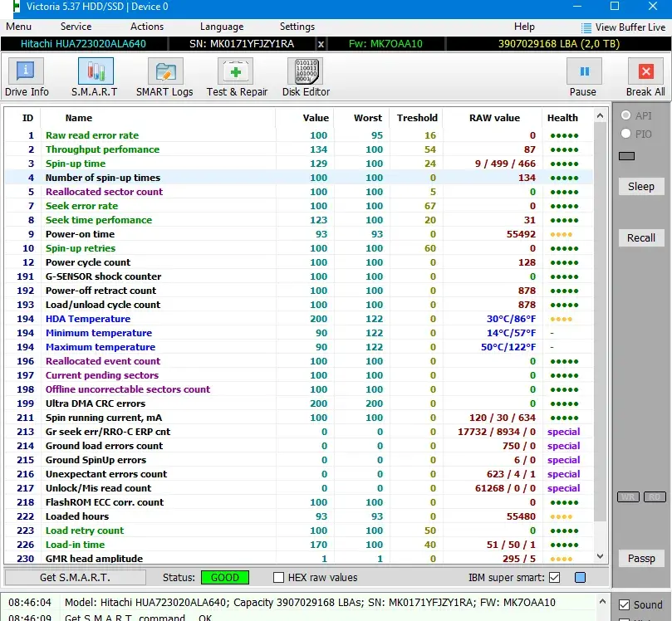The width and height of the screenshot is (672, 621).
Task: Open the Help menu
Action: (x=524, y=27)
